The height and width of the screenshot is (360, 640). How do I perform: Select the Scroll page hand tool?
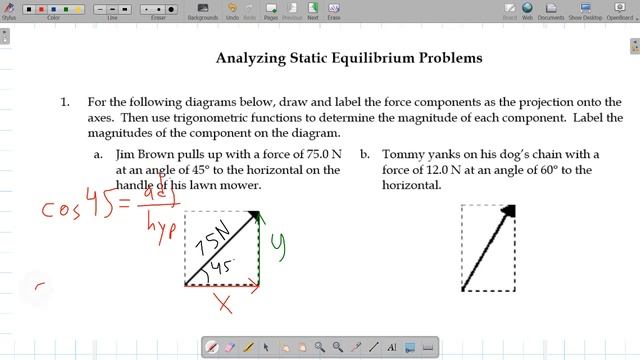point(302,347)
